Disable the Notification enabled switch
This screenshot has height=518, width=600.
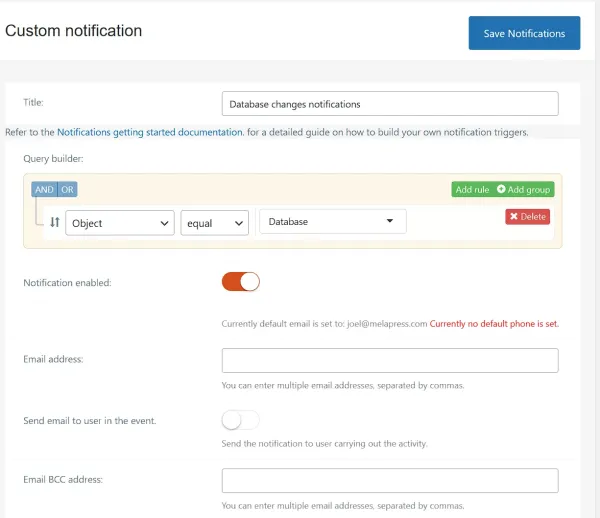(x=240, y=282)
